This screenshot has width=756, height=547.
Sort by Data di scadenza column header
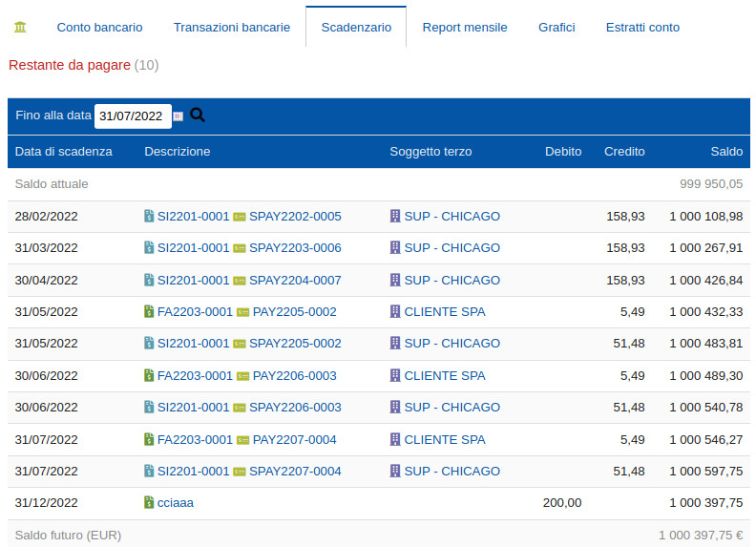tap(64, 152)
